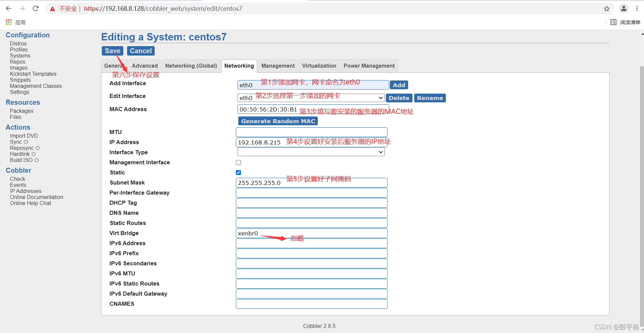The image size is (644, 333).
Task: Click the IP Address input field
Action: pyautogui.click(x=312, y=142)
